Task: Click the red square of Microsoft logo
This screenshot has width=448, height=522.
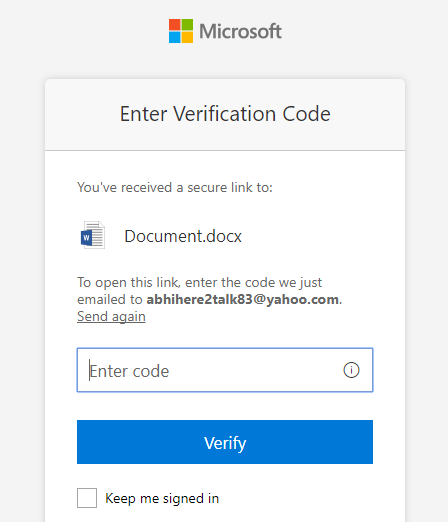Action: [174, 25]
